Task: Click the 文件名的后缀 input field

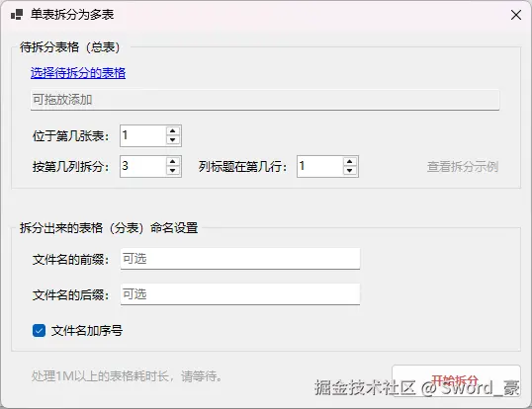Action: coord(240,294)
